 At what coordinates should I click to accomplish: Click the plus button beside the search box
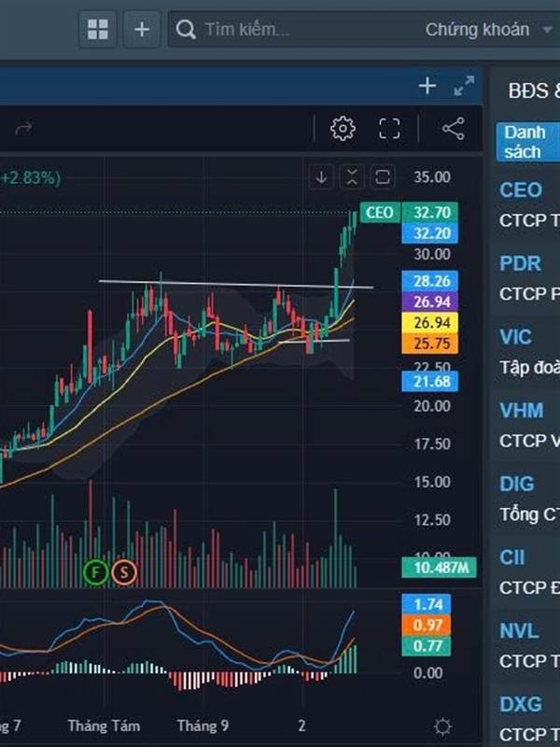tap(142, 30)
